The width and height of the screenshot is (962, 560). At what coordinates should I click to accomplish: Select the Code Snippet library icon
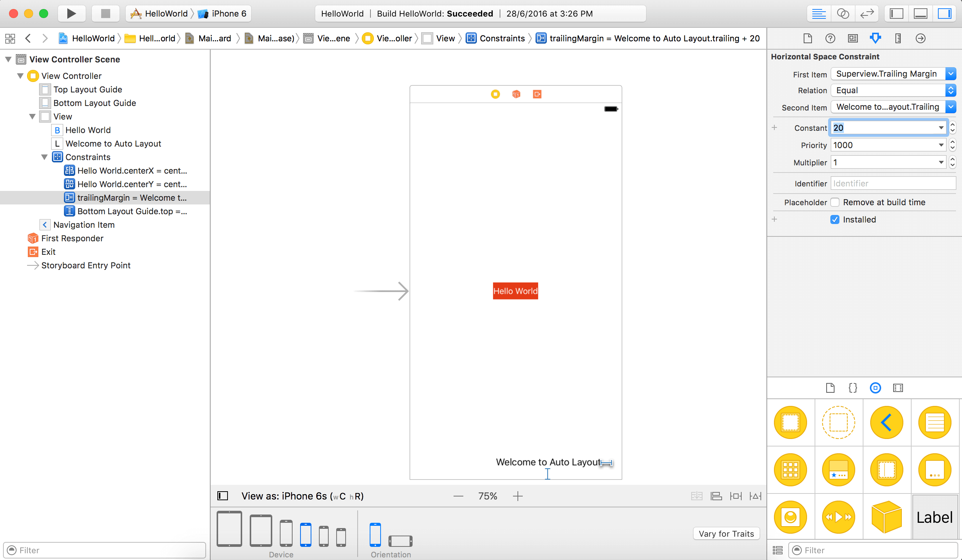pos(853,388)
